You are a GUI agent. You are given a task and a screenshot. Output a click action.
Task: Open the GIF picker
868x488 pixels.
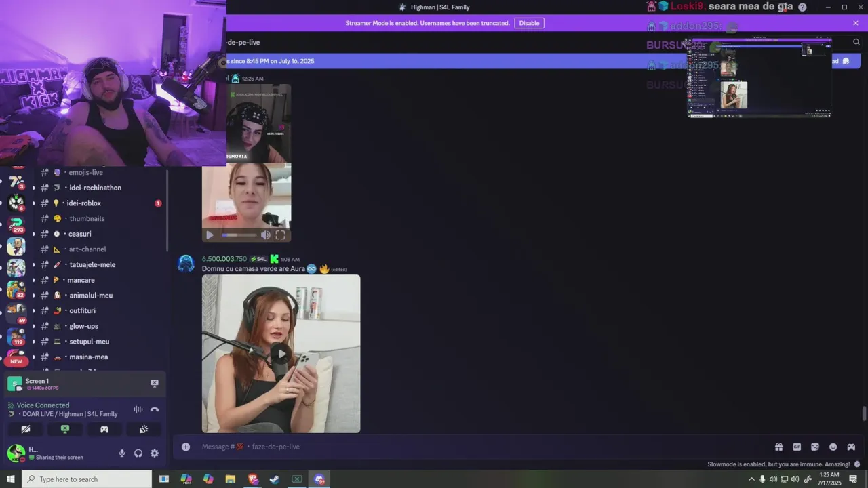pyautogui.click(x=797, y=447)
